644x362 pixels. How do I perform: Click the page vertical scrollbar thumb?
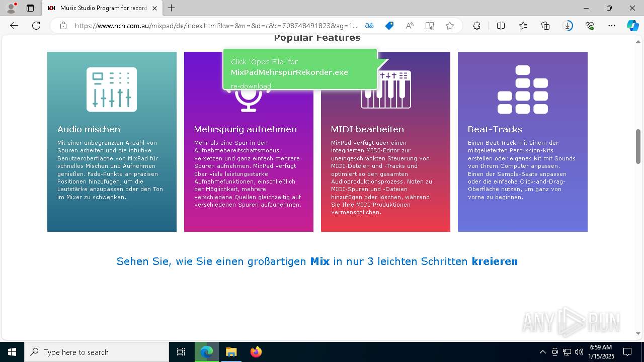tap(638, 146)
